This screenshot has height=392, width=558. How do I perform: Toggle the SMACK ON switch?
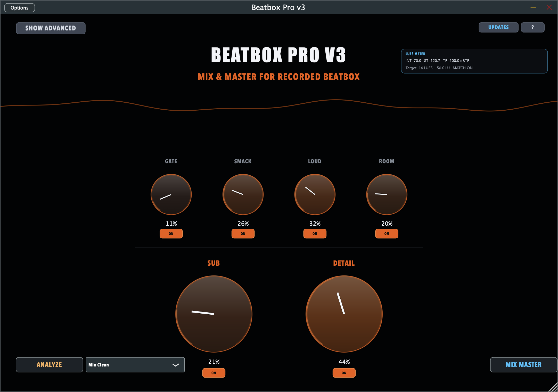(x=243, y=234)
